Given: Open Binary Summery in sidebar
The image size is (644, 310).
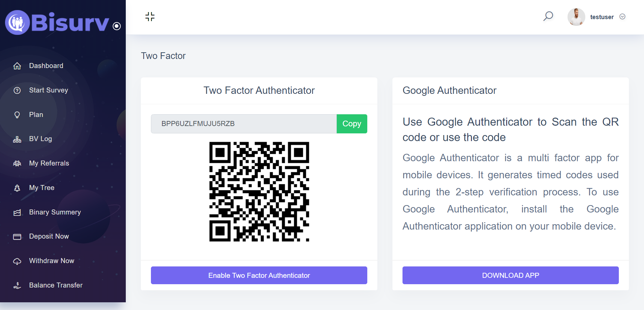Looking at the screenshot, I should [55, 212].
